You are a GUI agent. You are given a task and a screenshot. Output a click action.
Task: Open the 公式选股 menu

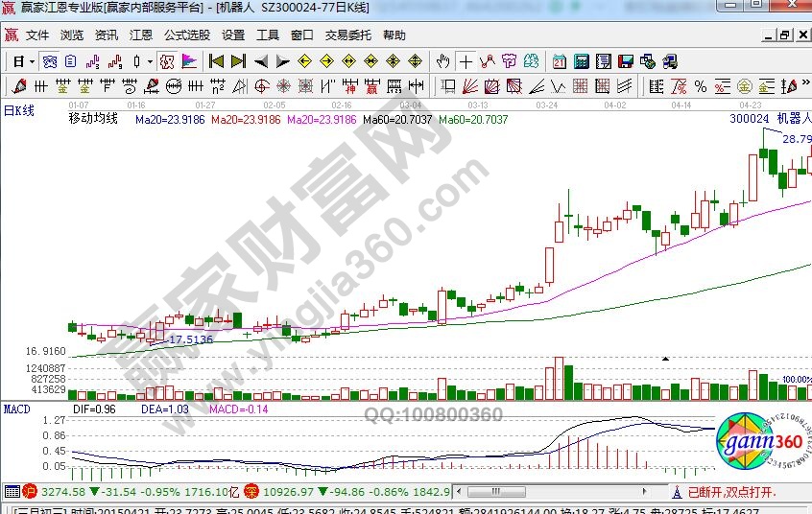[186, 35]
